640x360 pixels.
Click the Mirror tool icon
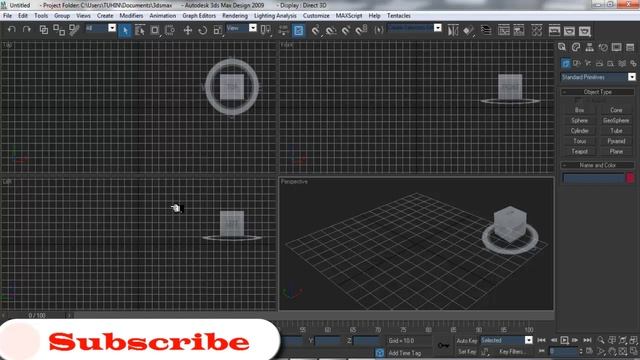tap(453, 30)
